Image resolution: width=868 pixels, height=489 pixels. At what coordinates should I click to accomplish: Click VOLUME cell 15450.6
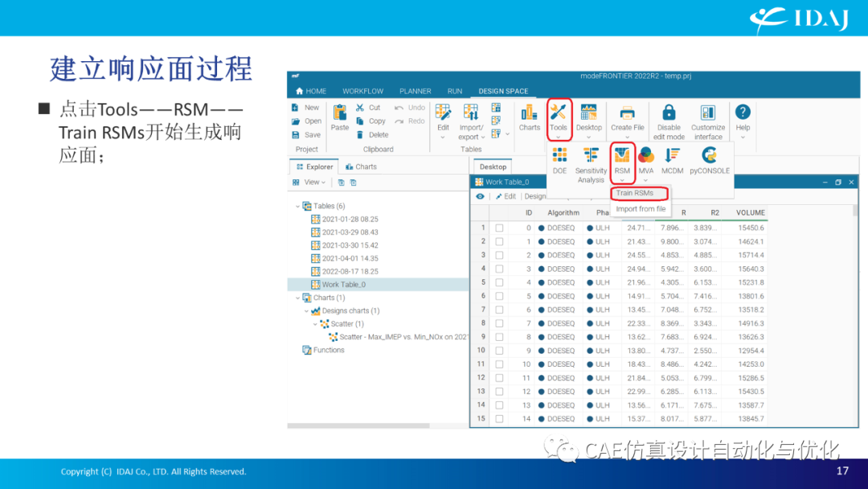click(750, 228)
